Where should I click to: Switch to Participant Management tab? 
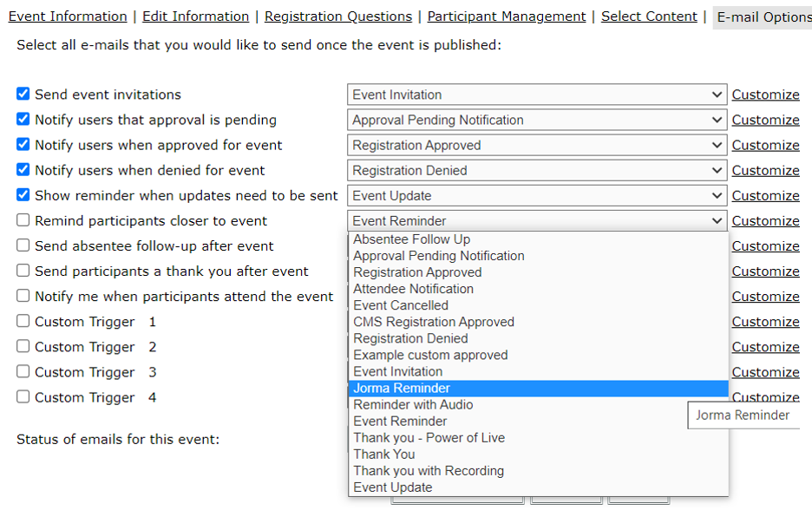pos(507,16)
